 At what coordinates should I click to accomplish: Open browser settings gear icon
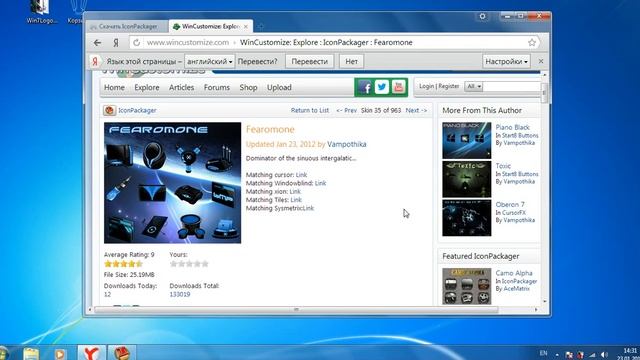click(482, 16)
